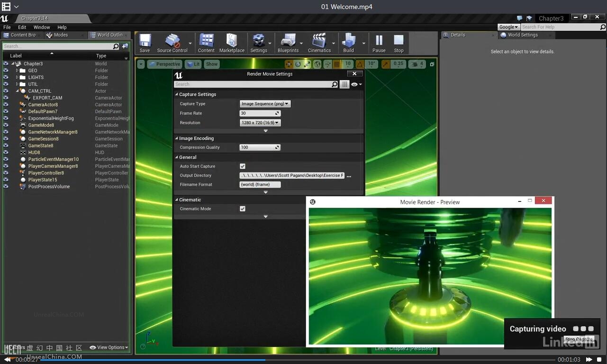Open the Google search engine dropdown

point(508,27)
